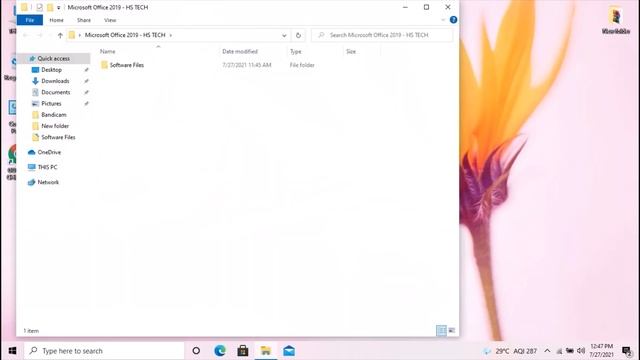Open the View ribbon tab
The image size is (640, 360).
point(110,20)
